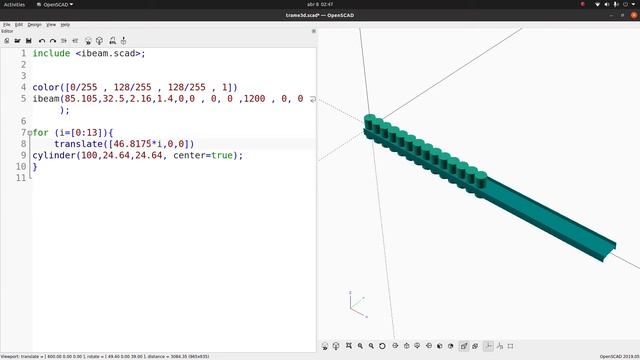Click line number 11 in the gutter
Image resolution: width=640 pixels, height=360 pixels.
21,178
